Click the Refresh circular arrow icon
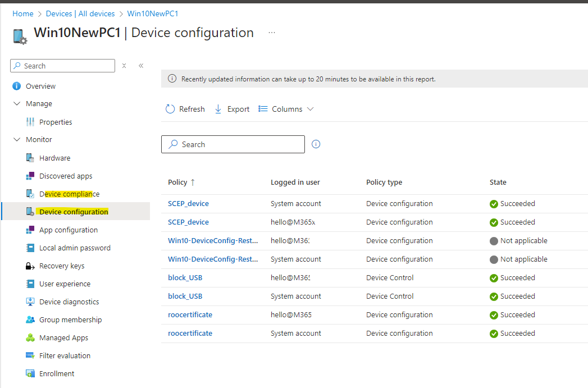The image size is (588, 388). click(x=170, y=109)
